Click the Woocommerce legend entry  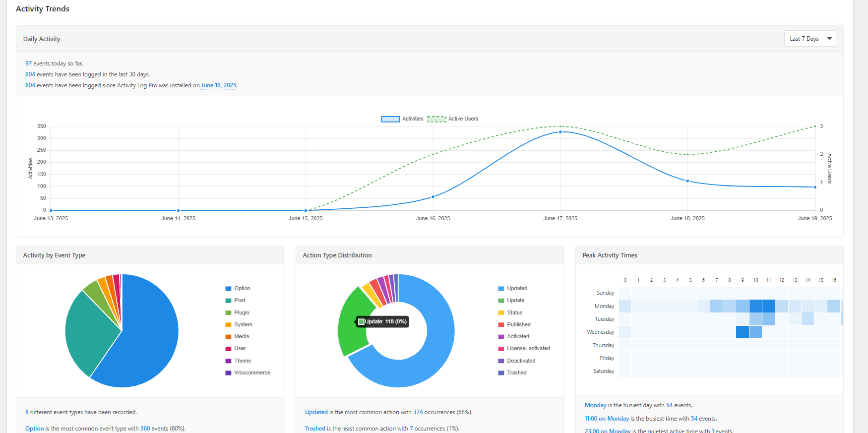coord(252,373)
